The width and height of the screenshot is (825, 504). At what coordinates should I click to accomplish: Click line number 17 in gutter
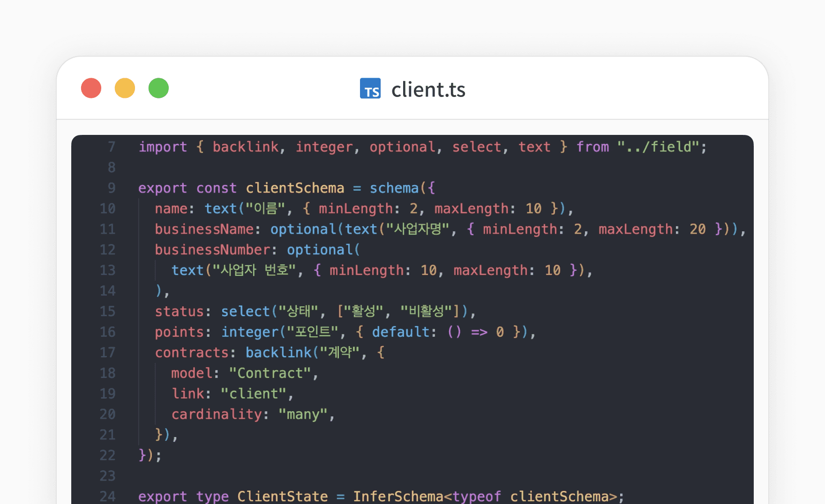[x=108, y=353]
